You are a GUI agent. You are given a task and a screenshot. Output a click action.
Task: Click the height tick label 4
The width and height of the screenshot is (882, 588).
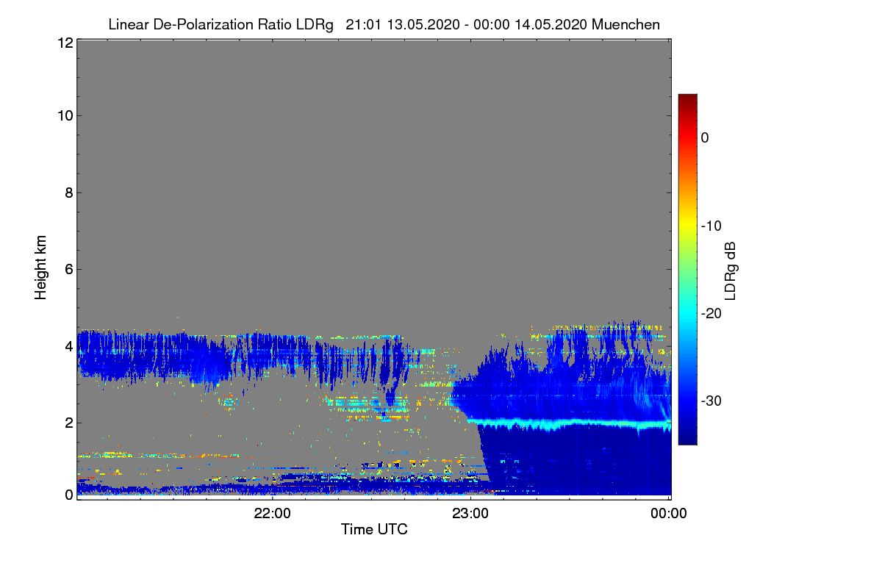(68, 345)
